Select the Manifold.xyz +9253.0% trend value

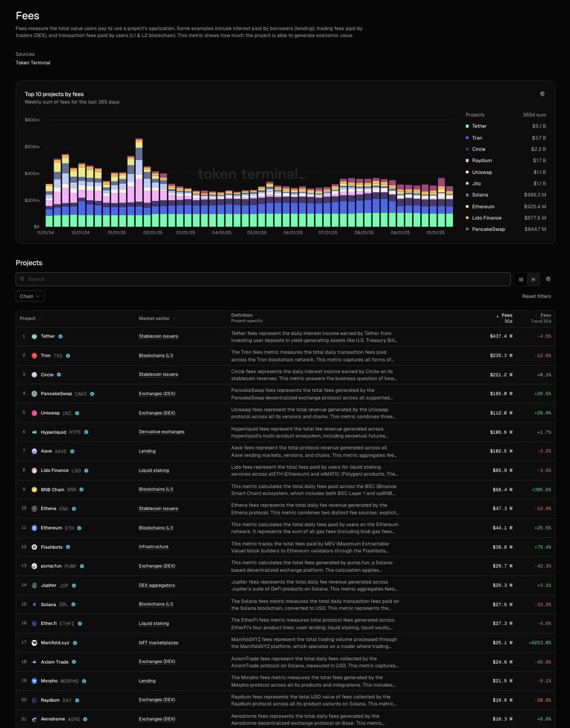(x=540, y=642)
